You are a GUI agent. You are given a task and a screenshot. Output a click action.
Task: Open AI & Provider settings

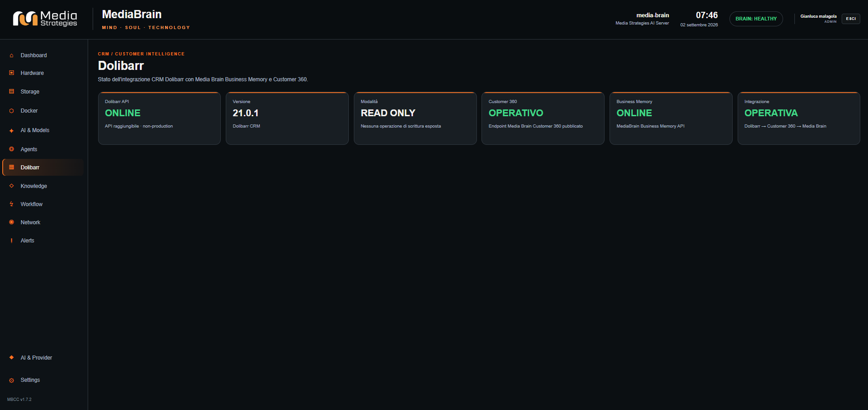point(44,357)
